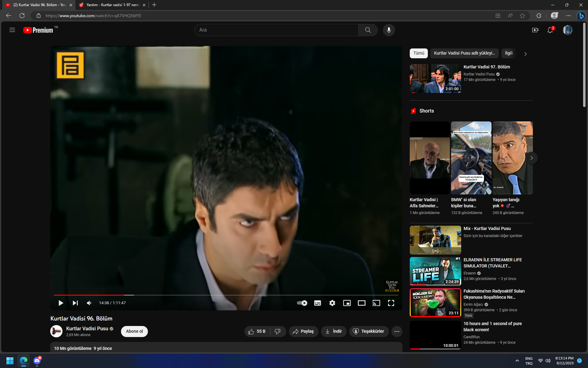Click the Paylaş share button

(x=303, y=331)
